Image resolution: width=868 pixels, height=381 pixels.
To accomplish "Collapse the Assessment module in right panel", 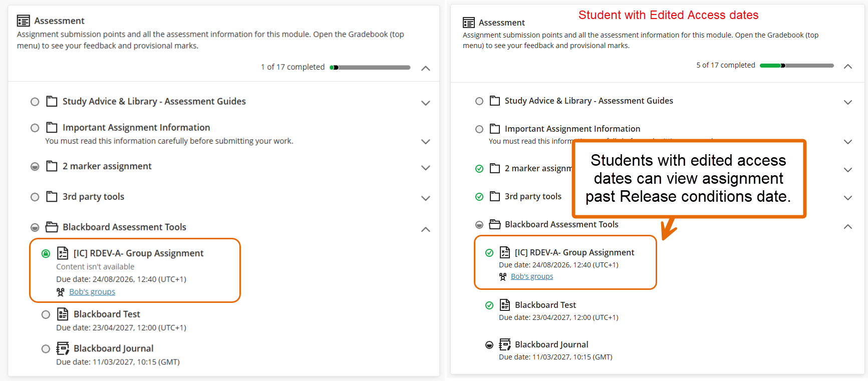I will pos(848,66).
